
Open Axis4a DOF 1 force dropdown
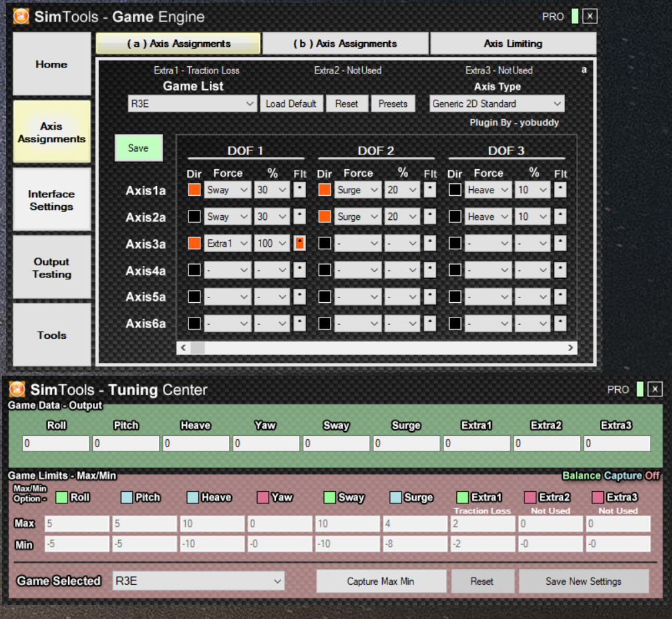pos(227,270)
